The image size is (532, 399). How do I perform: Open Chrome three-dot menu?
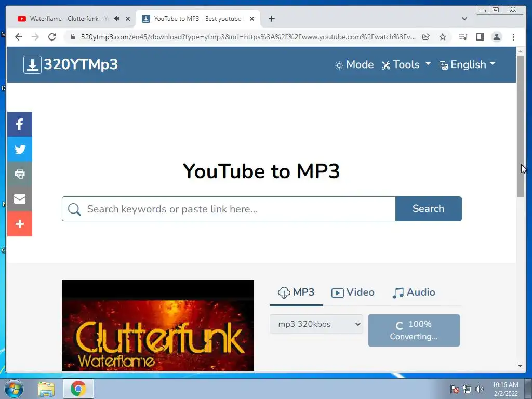pyautogui.click(x=513, y=37)
